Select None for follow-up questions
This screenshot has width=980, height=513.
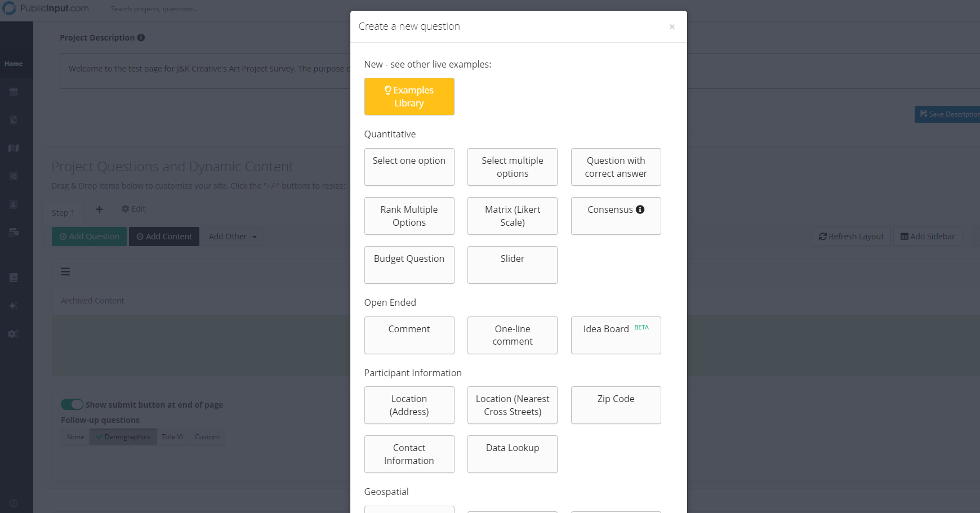point(75,437)
